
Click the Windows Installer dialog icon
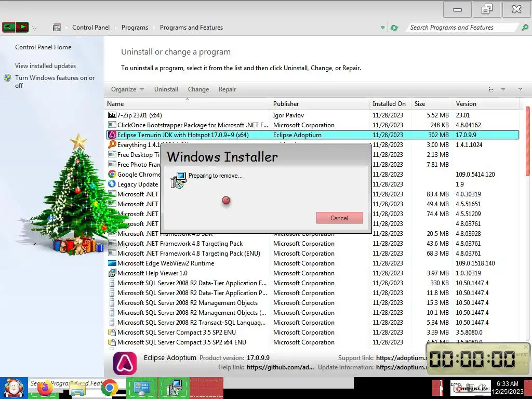point(179,180)
